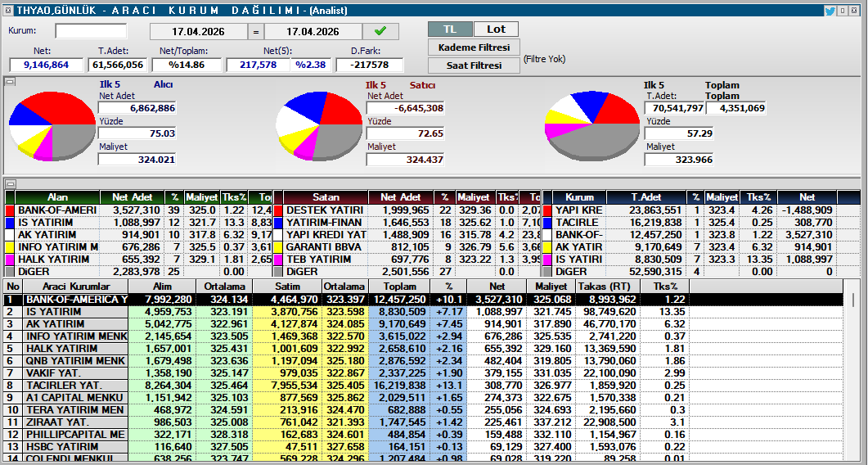Open Kademe Filtresi
868x465 pixels.
tap(474, 47)
